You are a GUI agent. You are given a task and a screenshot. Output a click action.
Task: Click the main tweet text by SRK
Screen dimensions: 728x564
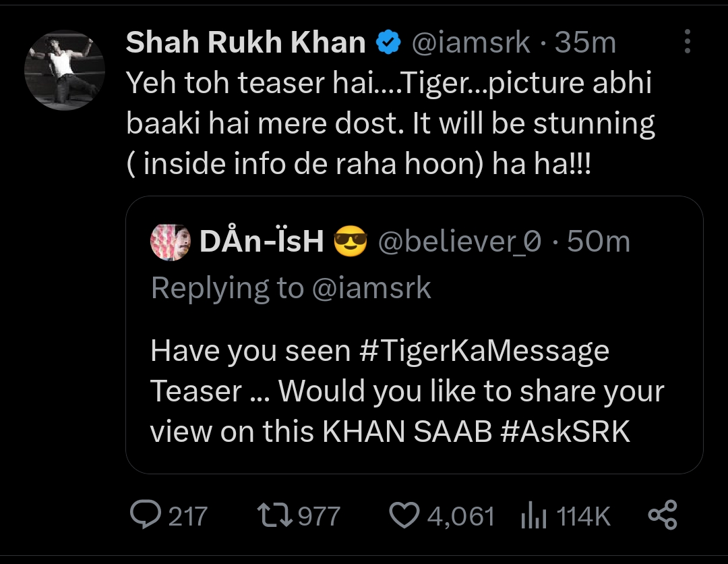391,124
